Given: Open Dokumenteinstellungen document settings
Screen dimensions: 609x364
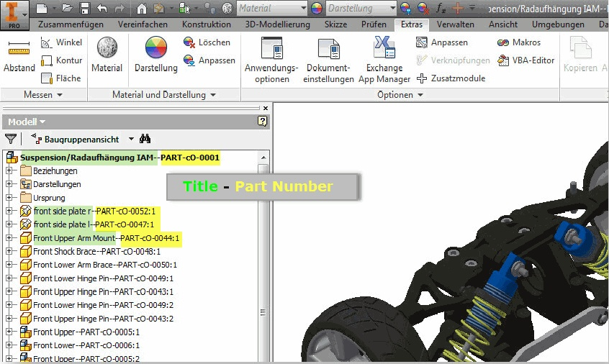Looking at the screenshot, I should coord(328,59).
